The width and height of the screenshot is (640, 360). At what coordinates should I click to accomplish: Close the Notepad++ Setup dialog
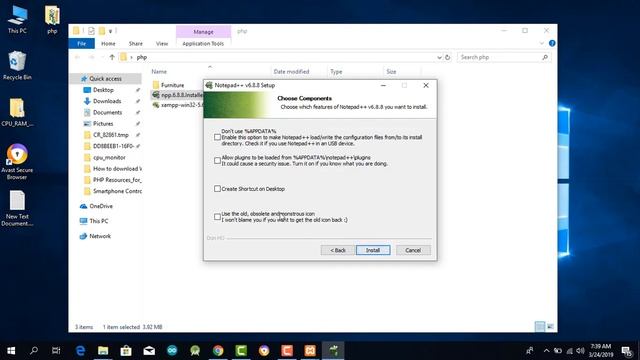click(426, 85)
